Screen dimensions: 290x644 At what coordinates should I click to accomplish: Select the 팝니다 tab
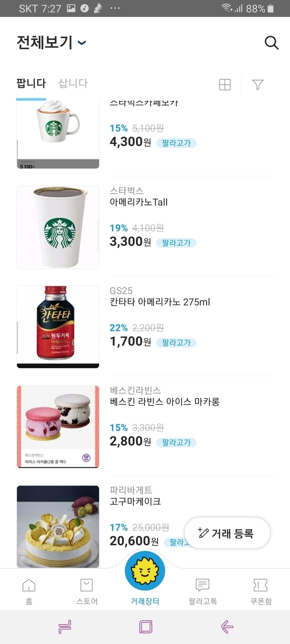[x=31, y=83]
